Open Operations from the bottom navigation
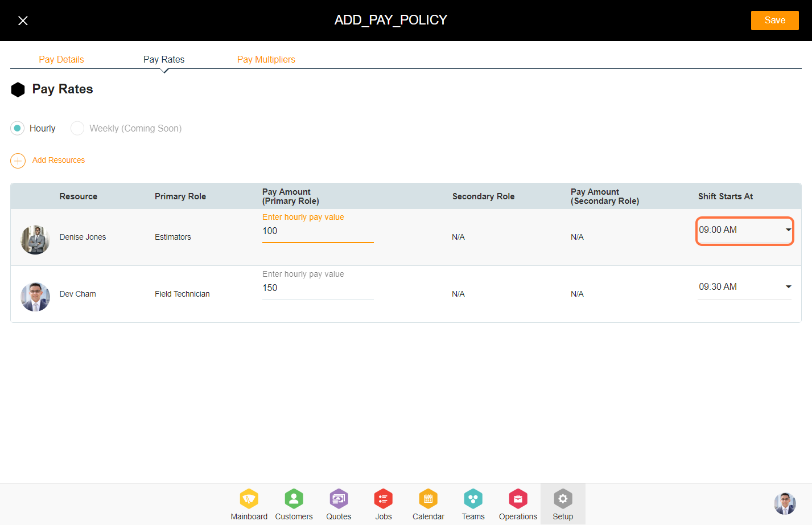Image resolution: width=812 pixels, height=525 pixels. point(518,504)
